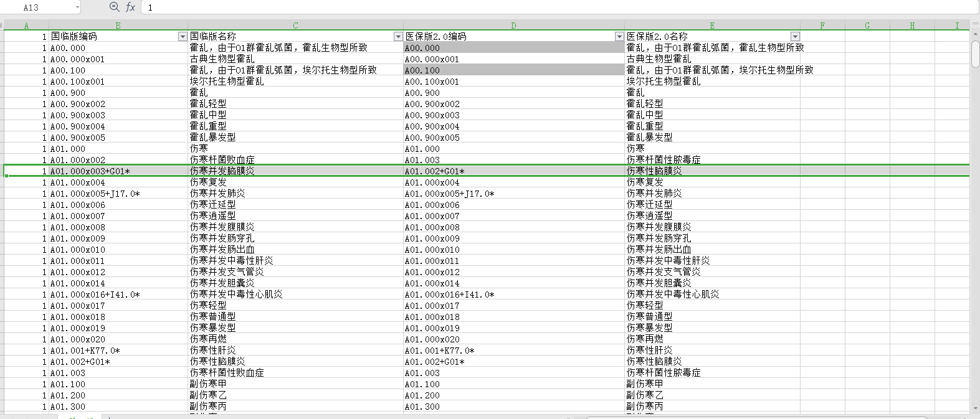Select column D header

[514, 26]
